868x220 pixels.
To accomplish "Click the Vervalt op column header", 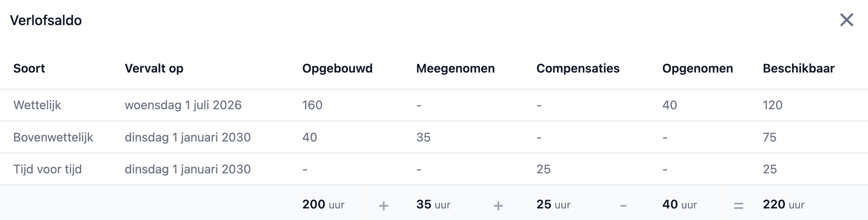I will tap(154, 69).
